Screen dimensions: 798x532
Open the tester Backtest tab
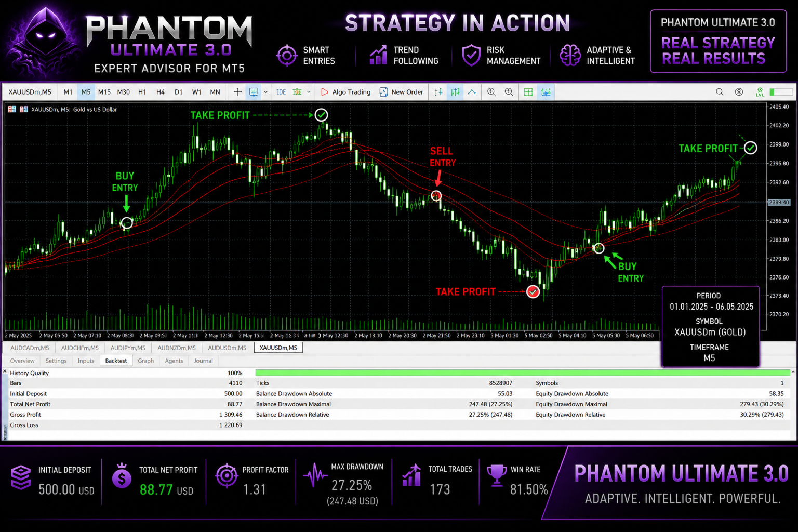tap(116, 361)
